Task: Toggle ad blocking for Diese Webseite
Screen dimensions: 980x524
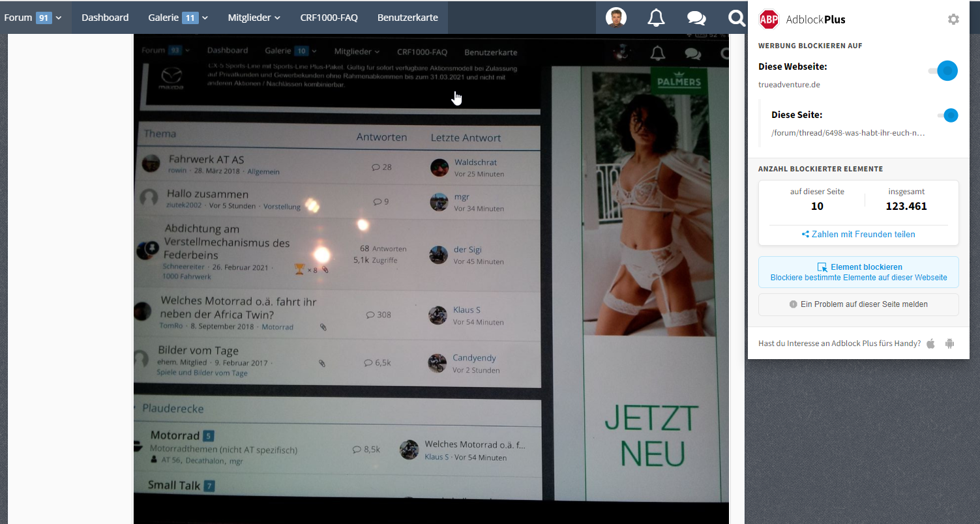Action: click(944, 70)
